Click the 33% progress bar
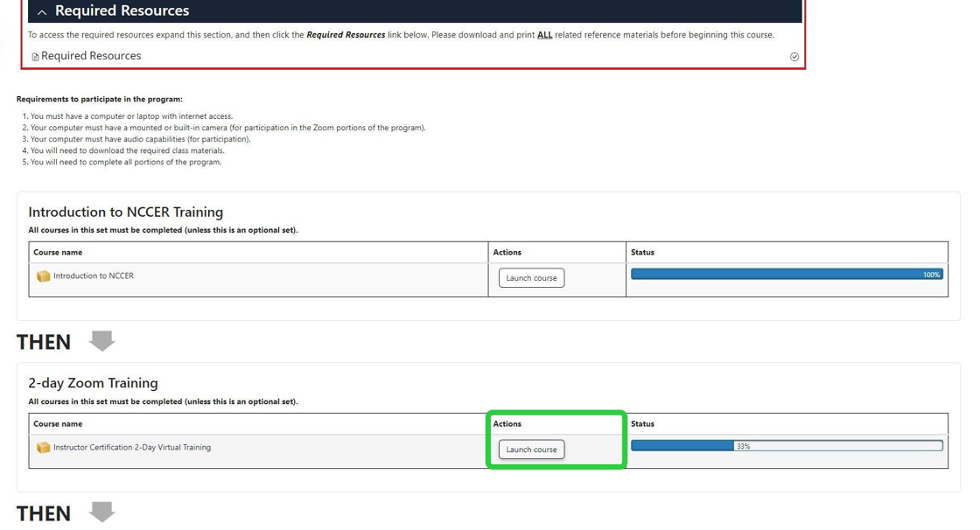Screen dimensions: 980x530 pos(786,446)
